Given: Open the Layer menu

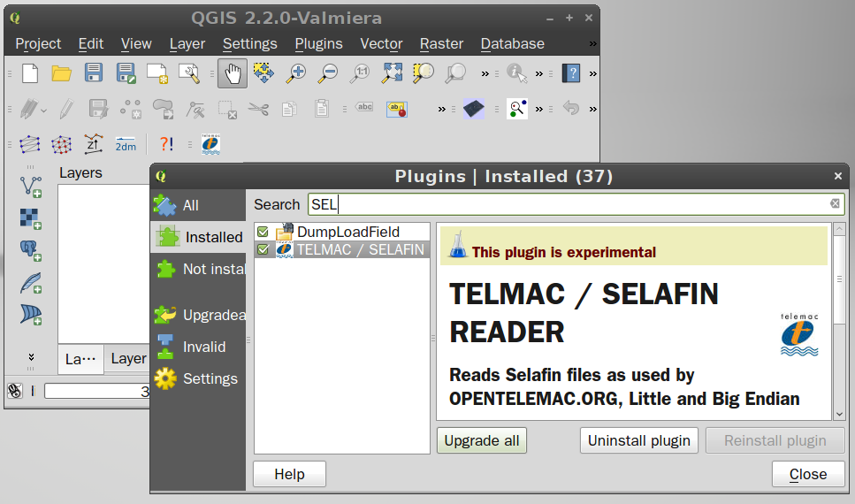Looking at the screenshot, I should (x=187, y=43).
